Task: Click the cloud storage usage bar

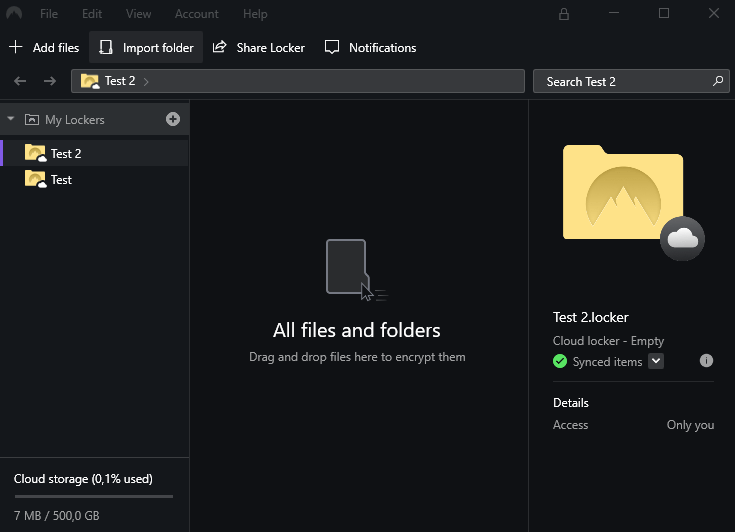Action: point(94,496)
